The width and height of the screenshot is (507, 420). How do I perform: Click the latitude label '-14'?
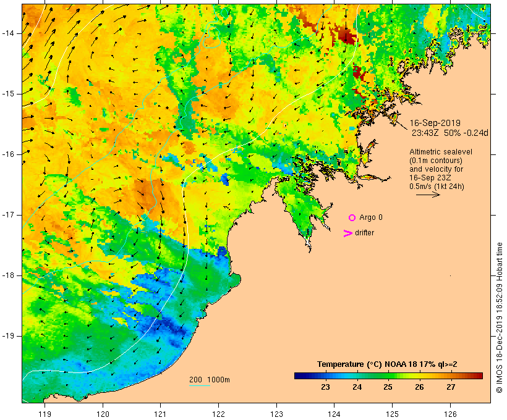point(8,33)
